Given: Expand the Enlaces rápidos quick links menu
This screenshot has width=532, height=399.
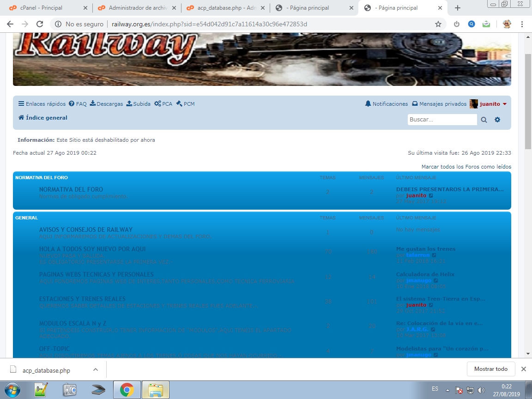Looking at the screenshot, I should click(x=42, y=104).
